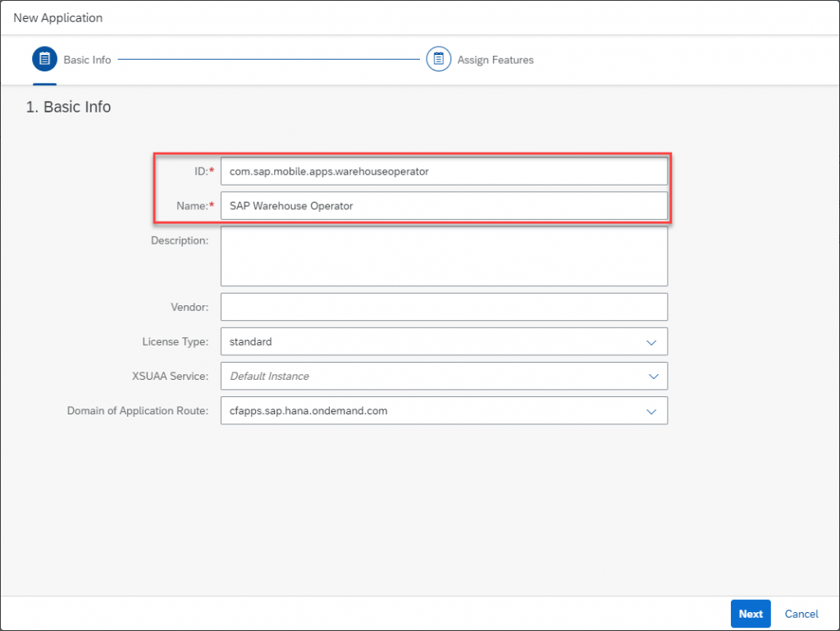Click the 1. Basic Info heading
Image resolution: width=840 pixels, height=631 pixels.
click(69, 107)
